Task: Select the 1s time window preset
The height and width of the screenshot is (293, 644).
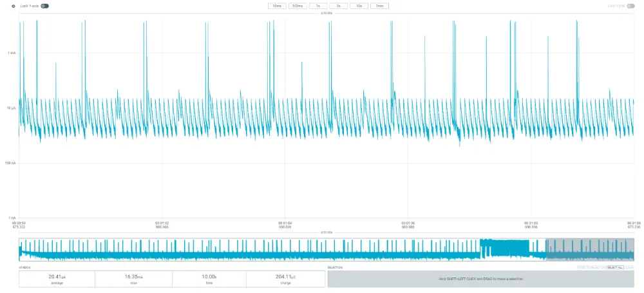Action: pos(317,6)
